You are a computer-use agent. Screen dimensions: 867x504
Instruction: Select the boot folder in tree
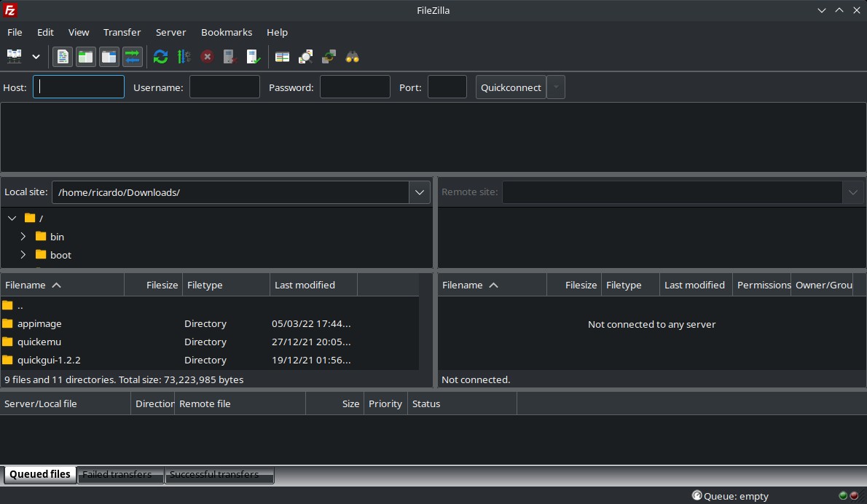pos(60,255)
